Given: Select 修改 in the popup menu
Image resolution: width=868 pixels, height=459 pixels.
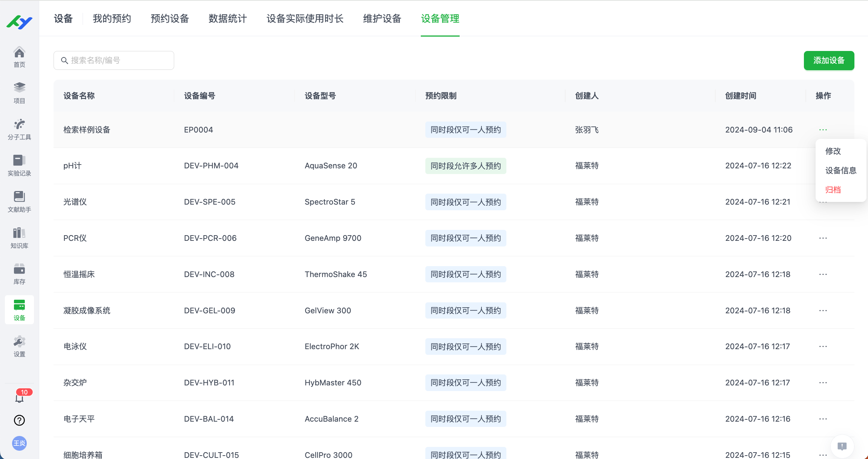Looking at the screenshot, I should point(833,151).
